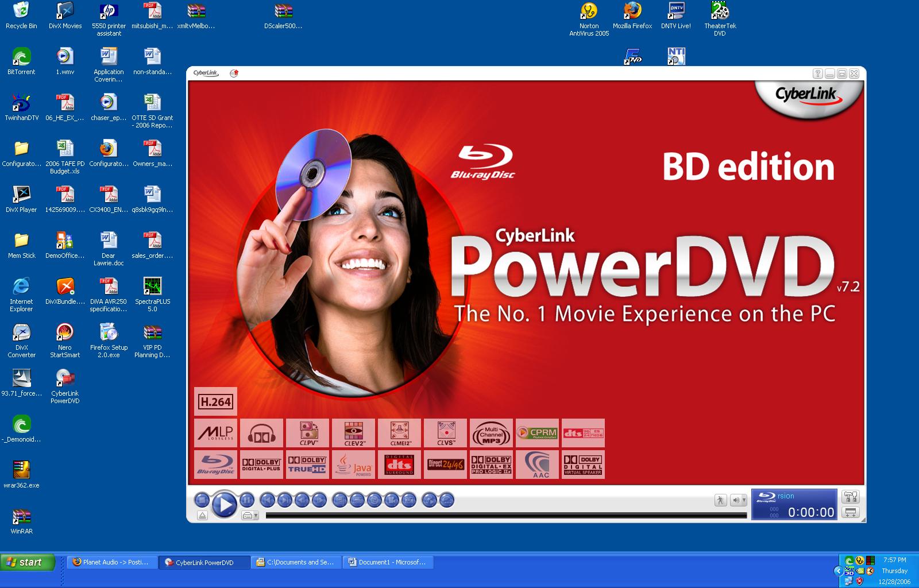Click the A-B repeat tools button
Image resolution: width=919 pixels, height=588 pixels.
[429, 500]
